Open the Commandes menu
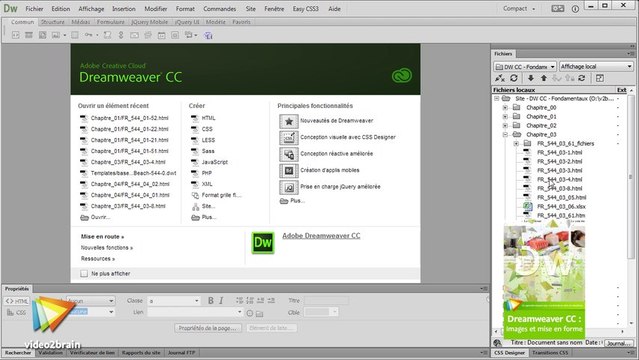 220,9
